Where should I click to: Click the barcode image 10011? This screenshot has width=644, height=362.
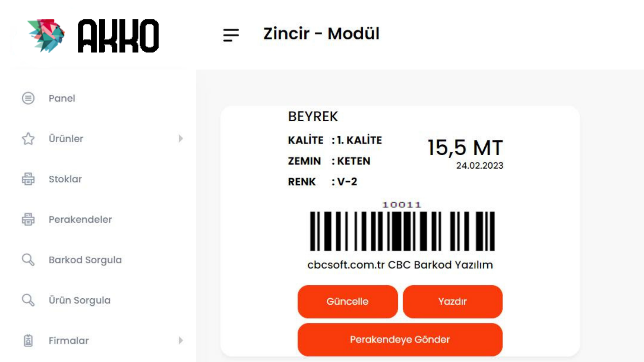tap(402, 226)
